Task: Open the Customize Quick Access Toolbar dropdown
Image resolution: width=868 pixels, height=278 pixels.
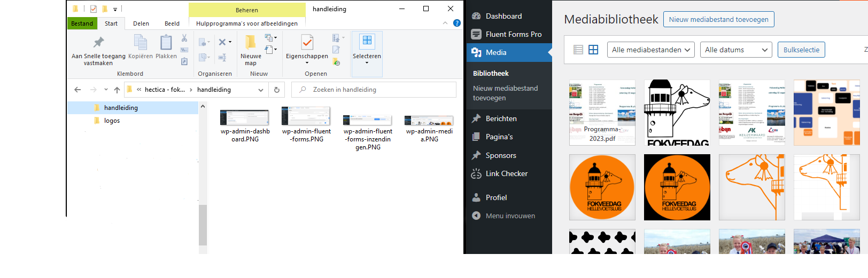Action: click(x=115, y=9)
